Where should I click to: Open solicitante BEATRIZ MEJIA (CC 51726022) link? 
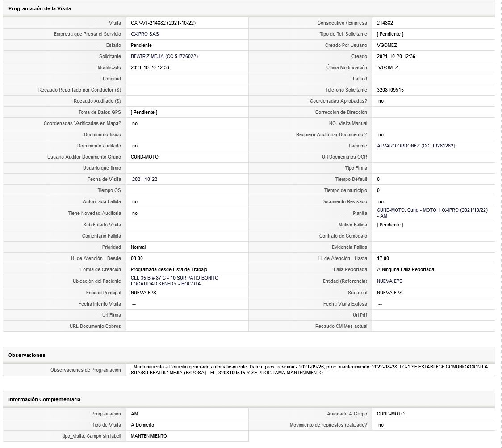click(164, 56)
